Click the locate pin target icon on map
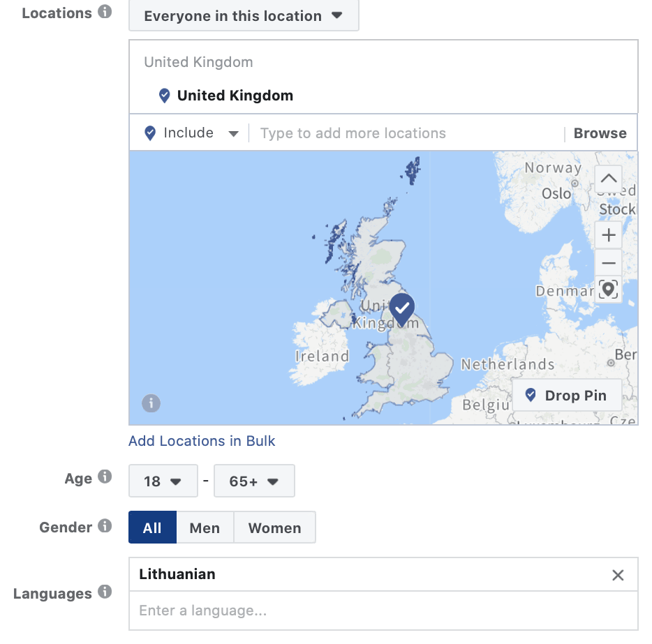Screen dimensions: 652x644 click(609, 289)
